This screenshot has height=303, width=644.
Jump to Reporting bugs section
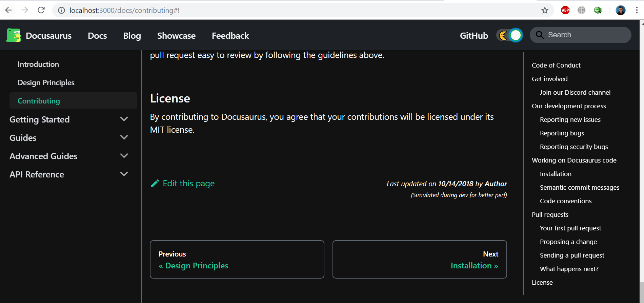tap(562, 133)
